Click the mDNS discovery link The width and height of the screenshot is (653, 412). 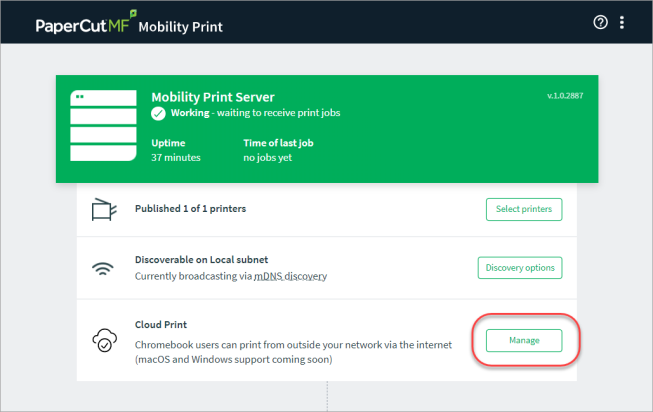(x=290, y=276)
